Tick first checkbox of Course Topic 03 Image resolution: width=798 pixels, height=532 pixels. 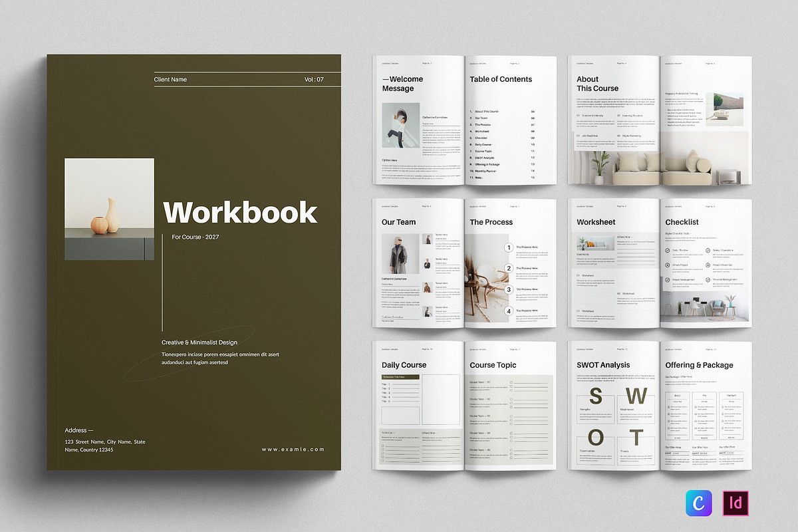[x=511, y=416]
